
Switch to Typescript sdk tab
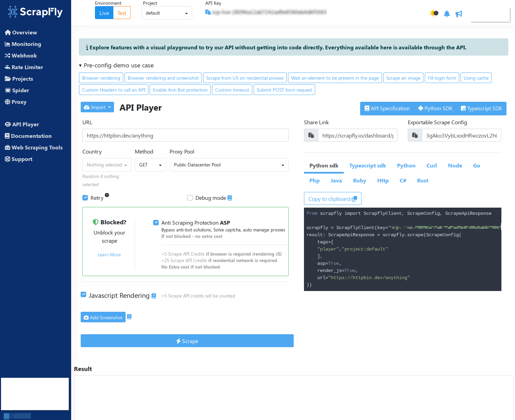(368, 166)
